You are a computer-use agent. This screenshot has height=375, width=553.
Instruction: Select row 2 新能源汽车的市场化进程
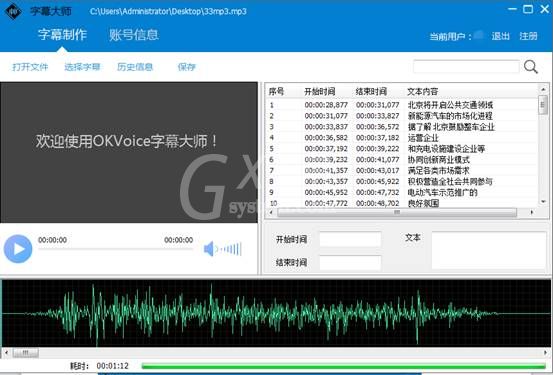[402, 116]
